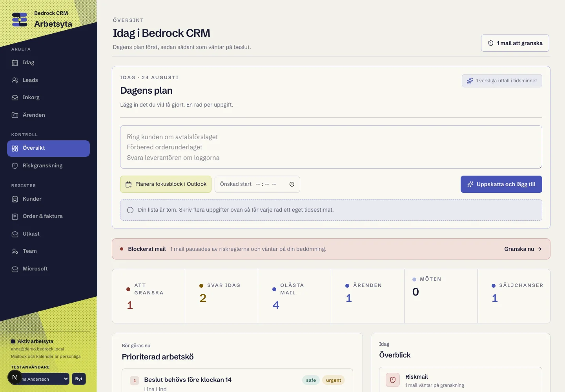Click the urgent tag

coord(334,380)
